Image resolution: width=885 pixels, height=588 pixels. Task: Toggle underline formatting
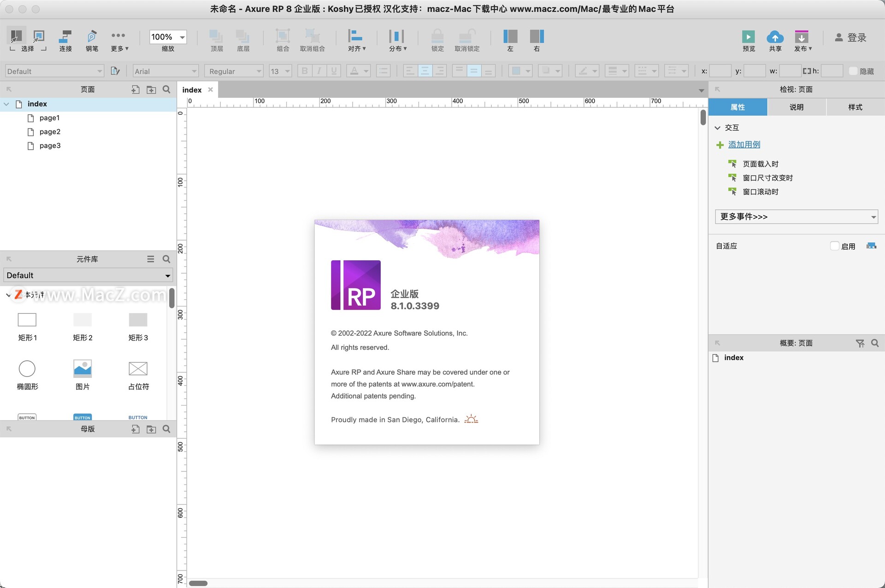pyautogui.click(x=334, y=71)
